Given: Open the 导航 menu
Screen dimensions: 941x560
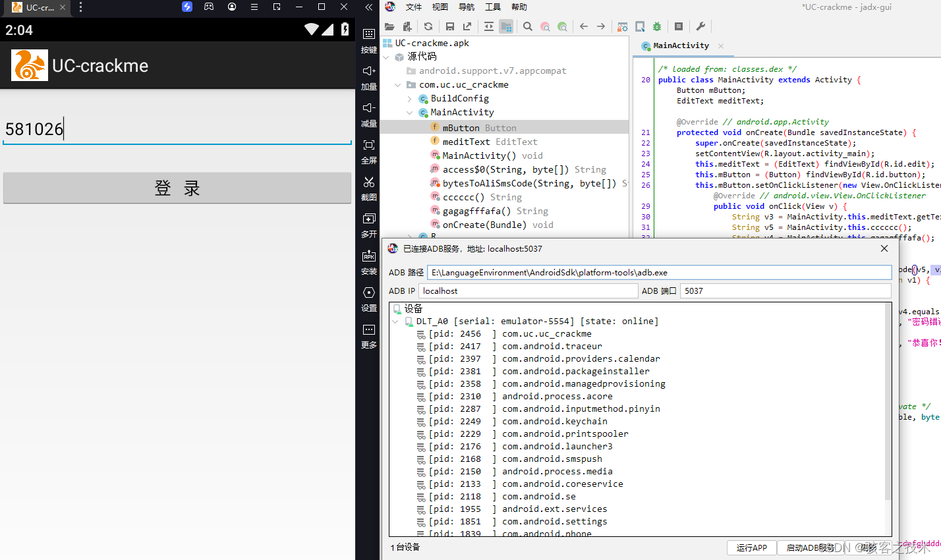Looking at the screenshot, I should pyautogui.click(x=467, y=7).
